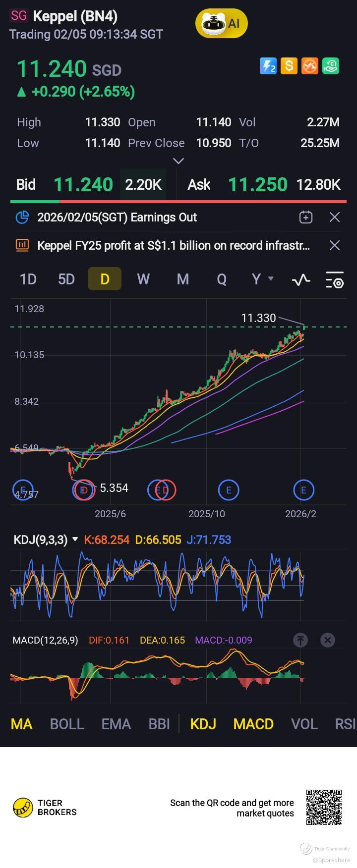The width and height of the screenshot is (357, 868).
Task: Toggle the MACD sub-indicator
Action: pos(253,724)
